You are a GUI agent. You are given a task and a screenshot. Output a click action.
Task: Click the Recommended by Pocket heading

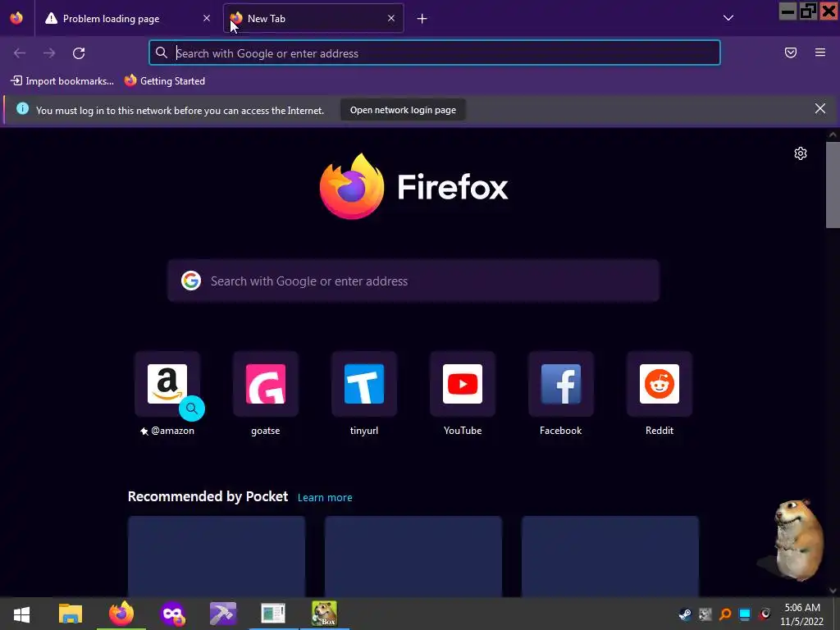(x=208, y=496)
